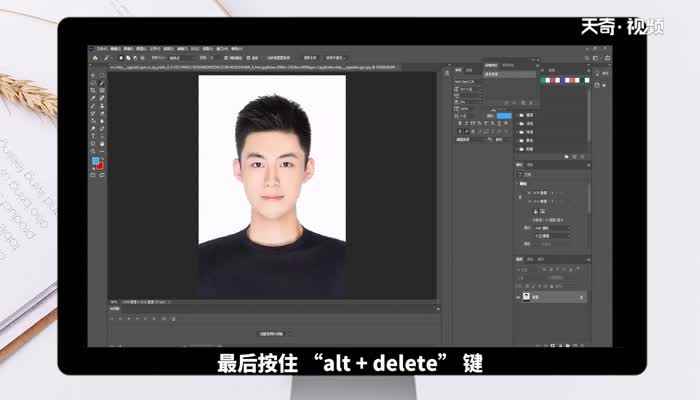Select the highlighted Magic Wand tool
Image resolution: width=700 pixels, height=400 pixels.
pos(102,83)
